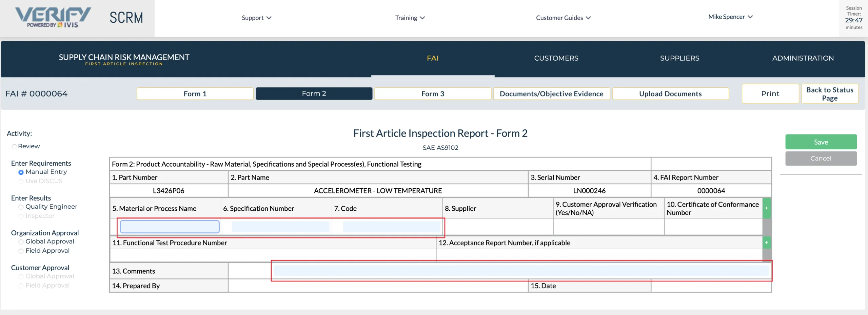The width and height of the screenshot is (868, 315).
Task: Click the Back to Status Page button
Action: (830, 94)
